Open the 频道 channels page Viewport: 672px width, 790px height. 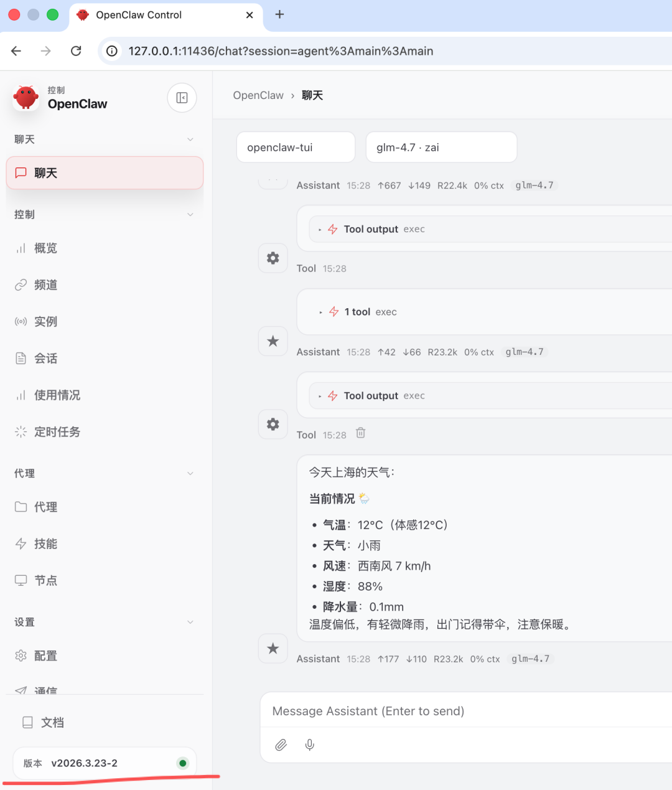[x=105, y=285]
